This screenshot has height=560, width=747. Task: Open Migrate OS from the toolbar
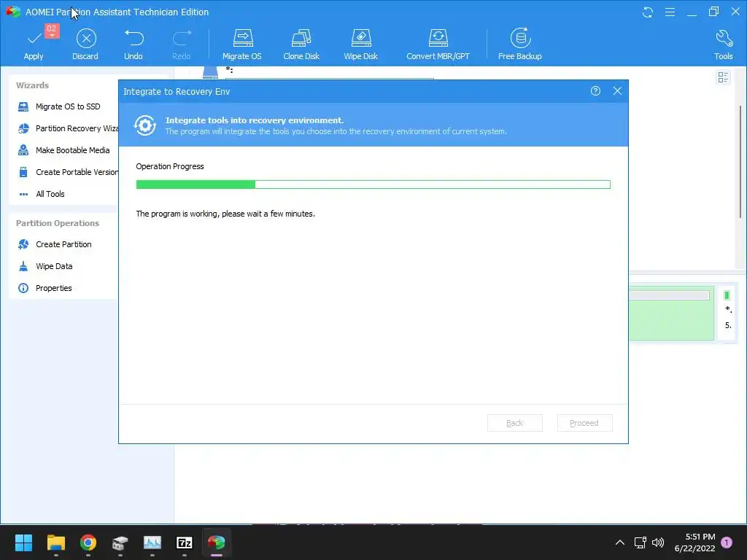coord(242,44)
